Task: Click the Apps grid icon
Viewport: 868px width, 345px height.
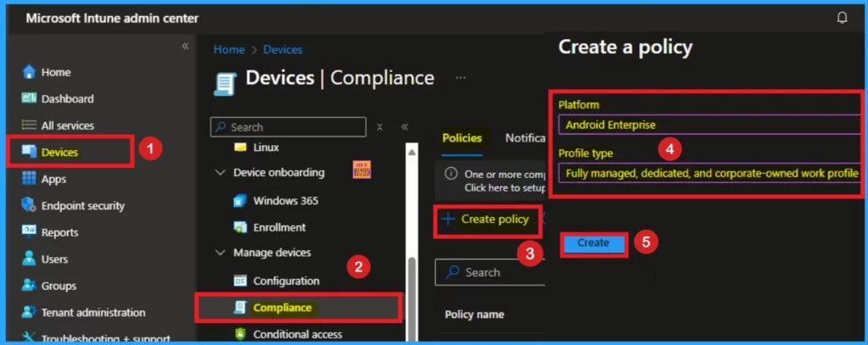Action: [x=28, y=179]
